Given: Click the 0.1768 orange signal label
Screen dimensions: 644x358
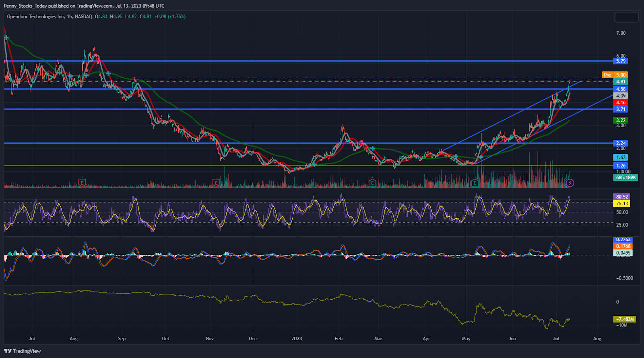Looking at the screenshot, I should coord(623,246).
